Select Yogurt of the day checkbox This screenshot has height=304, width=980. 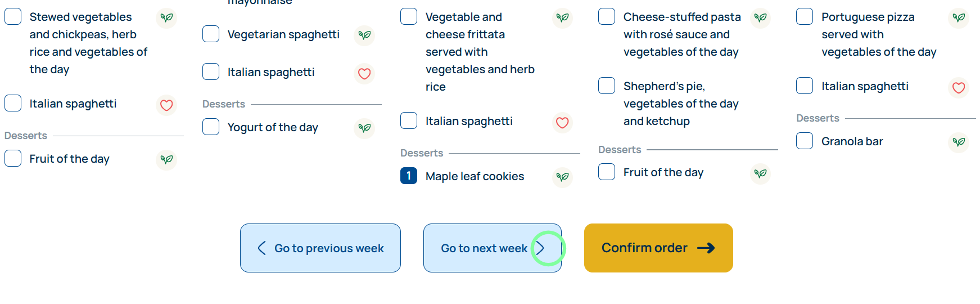211,127
